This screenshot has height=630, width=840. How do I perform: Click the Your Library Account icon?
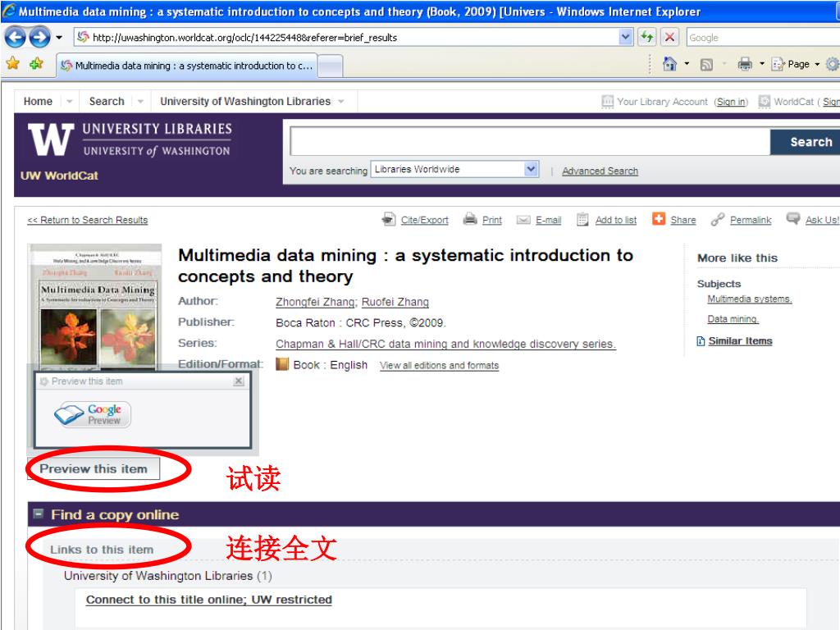(x=608, y=101)
